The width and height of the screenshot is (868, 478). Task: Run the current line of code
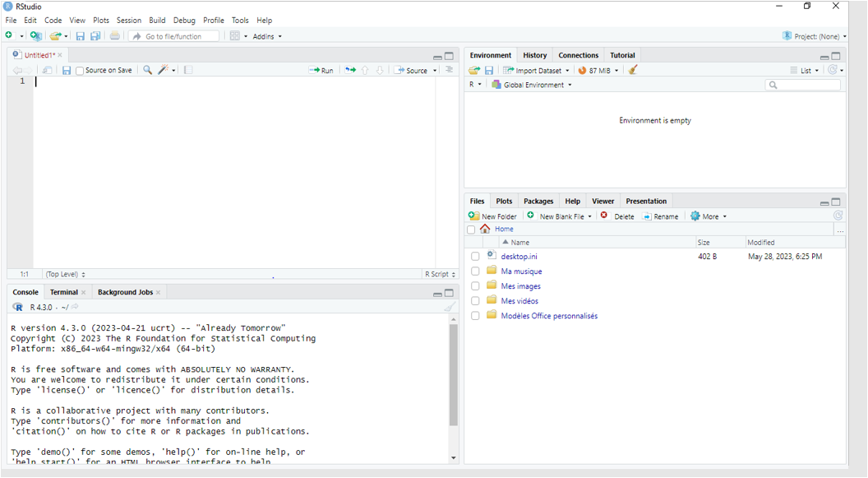pyautogui.click(x=321, y=70)
